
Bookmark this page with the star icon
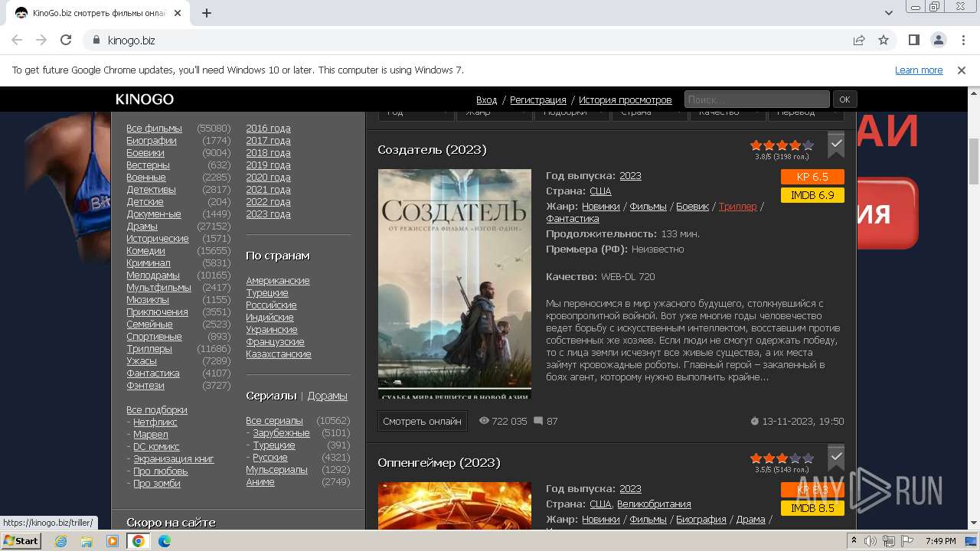coord(884,40)
